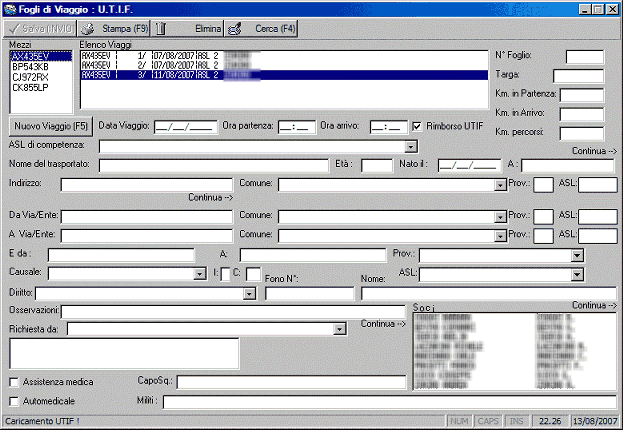
Task: Select vehicle BP543KB in Mezzi list
Action: click(x=29, y=66)
